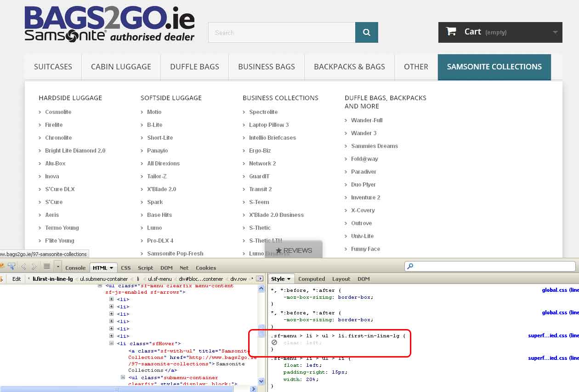Open the HTML tab dropdown menu
This screenshot has width=579, height=392.
[x=111, y=268]
